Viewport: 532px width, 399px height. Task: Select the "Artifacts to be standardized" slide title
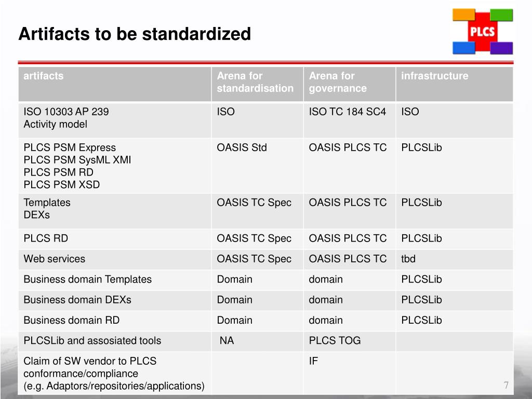click(135, 34)
